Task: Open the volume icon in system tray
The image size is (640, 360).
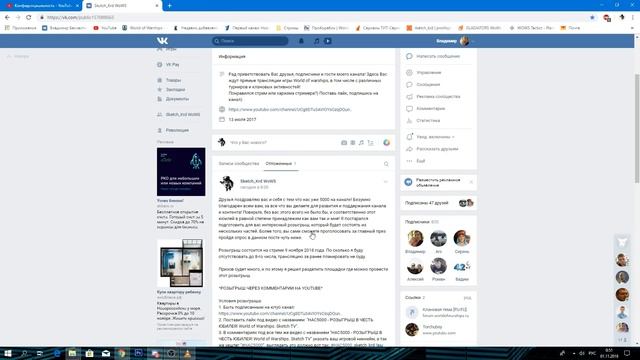Action: [x=582, y=353]
